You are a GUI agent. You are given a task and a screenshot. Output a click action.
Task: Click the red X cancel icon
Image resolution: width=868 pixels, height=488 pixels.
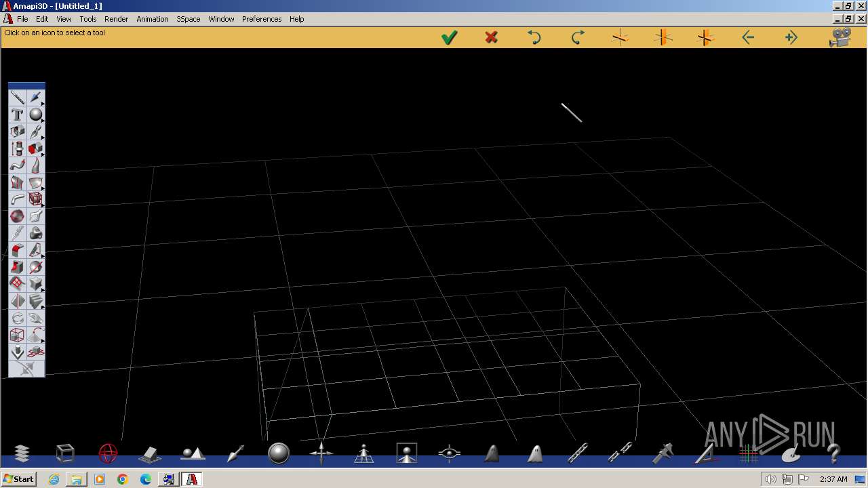pyautogui.click(x=492, y=38)
